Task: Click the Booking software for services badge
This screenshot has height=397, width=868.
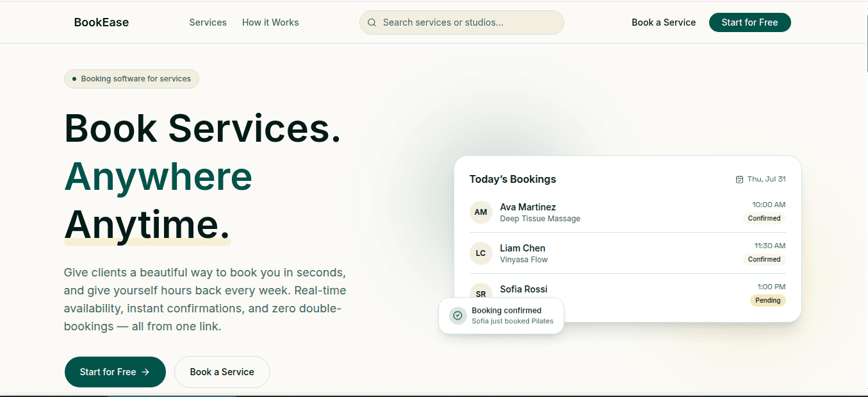Action: click(131, 79)
